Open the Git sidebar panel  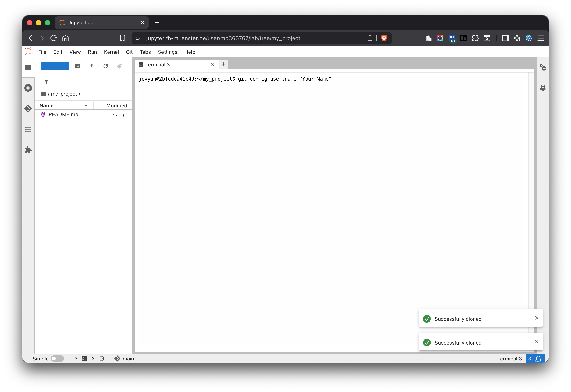tap(28, 109)
